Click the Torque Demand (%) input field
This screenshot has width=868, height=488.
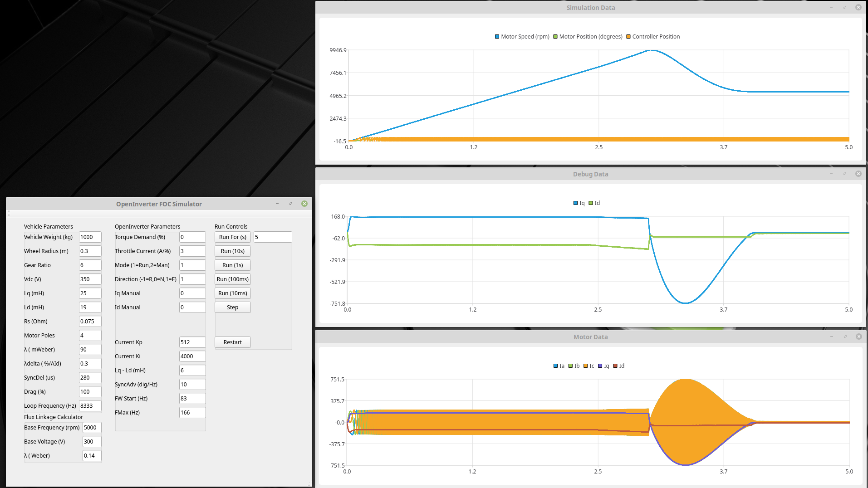click(192, 237)
